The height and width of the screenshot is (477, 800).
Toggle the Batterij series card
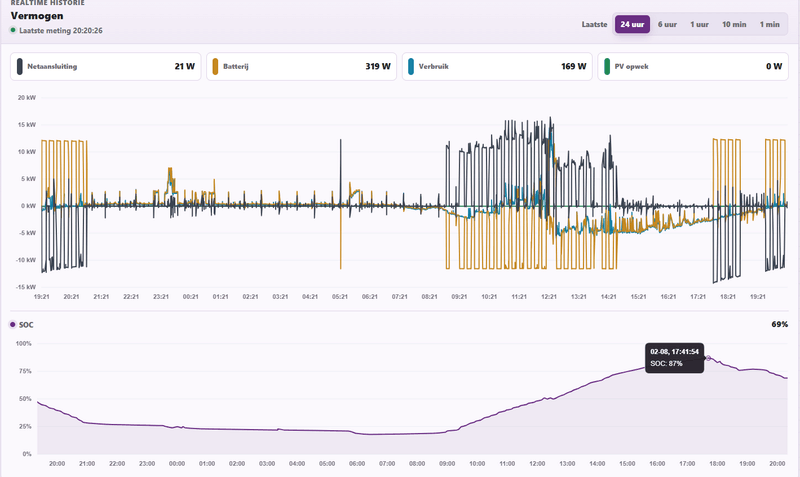click(302, 66)
